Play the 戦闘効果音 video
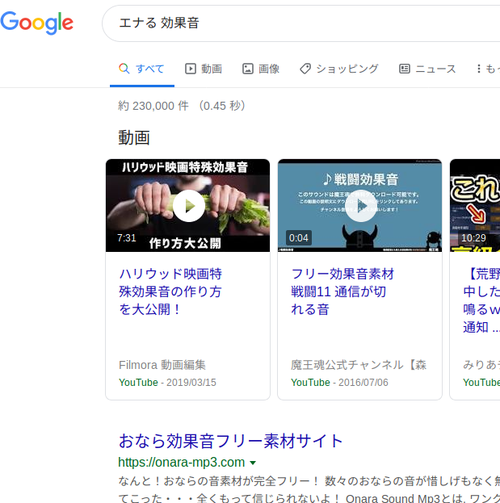 coord(361,206)
